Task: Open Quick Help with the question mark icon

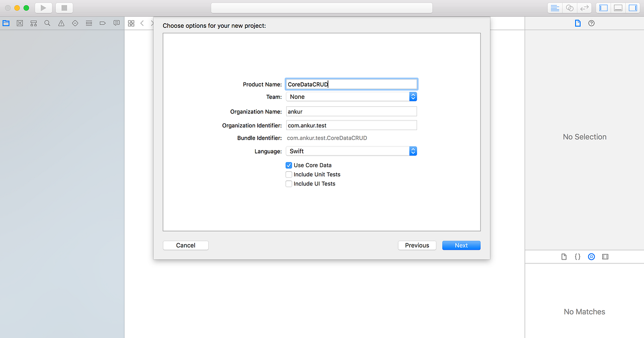Action: point(591,23)
